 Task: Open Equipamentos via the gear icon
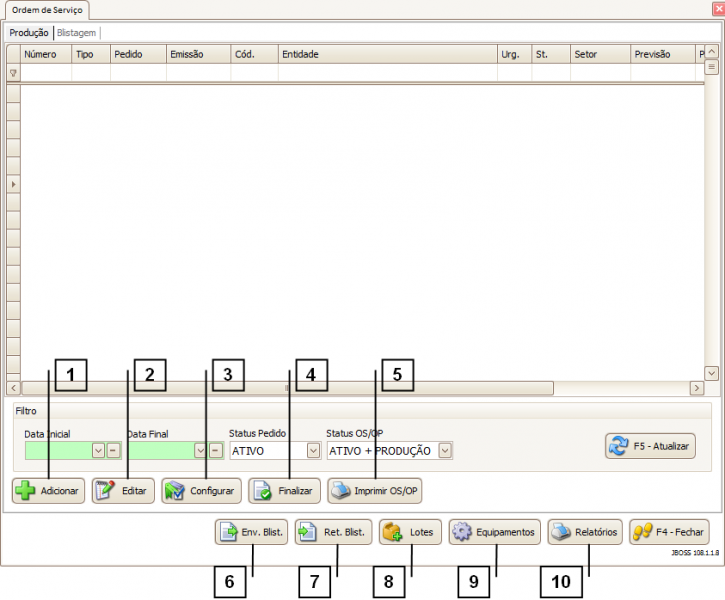(462, 532)
